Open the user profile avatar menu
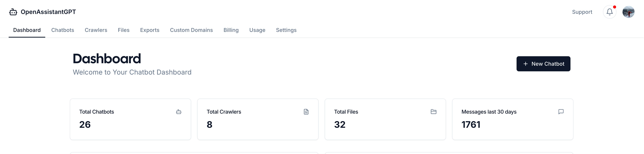Image resolution: width=644 pixels, height=154 pixels. [x=628, y=12]
